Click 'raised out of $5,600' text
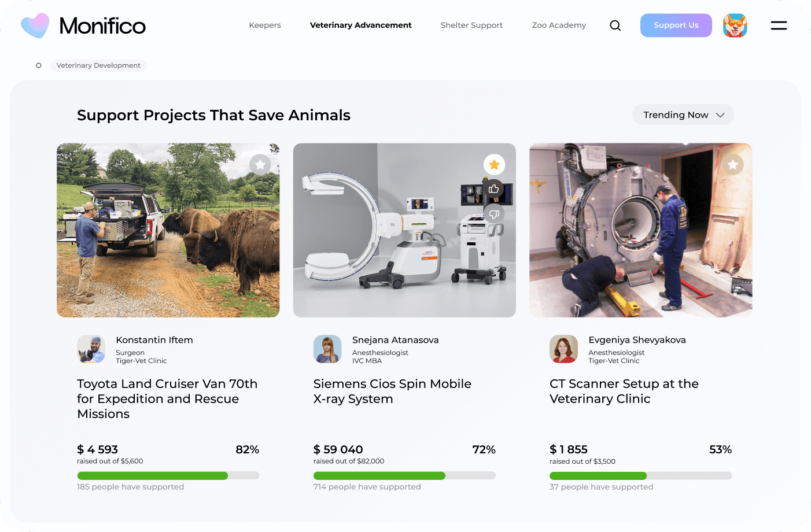Image resolution: width=811 pixels, height=532 pixels. [x=110, y=461]
